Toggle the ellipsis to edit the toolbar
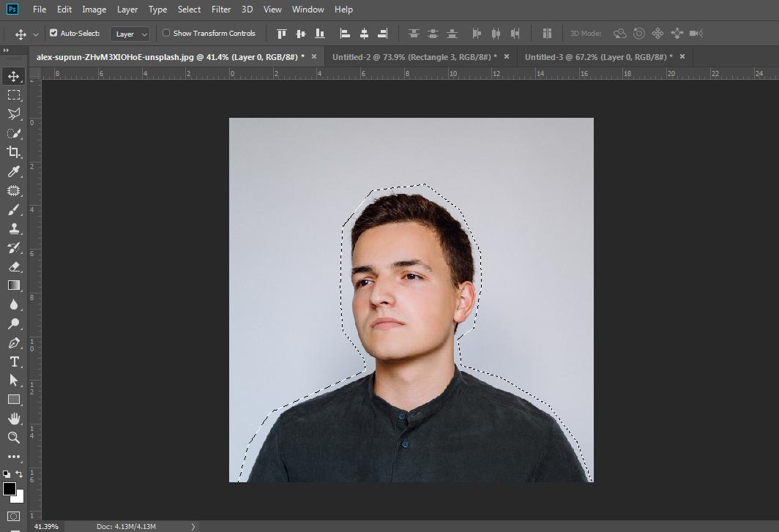Viewport: 779px width, 532px height. pos(15,457)
